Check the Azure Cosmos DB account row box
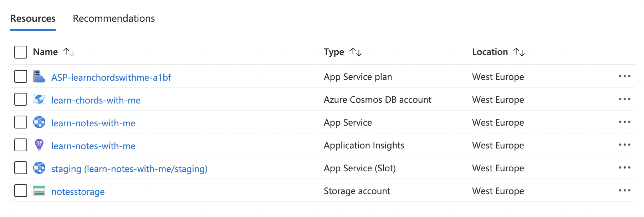This screenshot has height=217, width=644. click(x=21, y=99)
